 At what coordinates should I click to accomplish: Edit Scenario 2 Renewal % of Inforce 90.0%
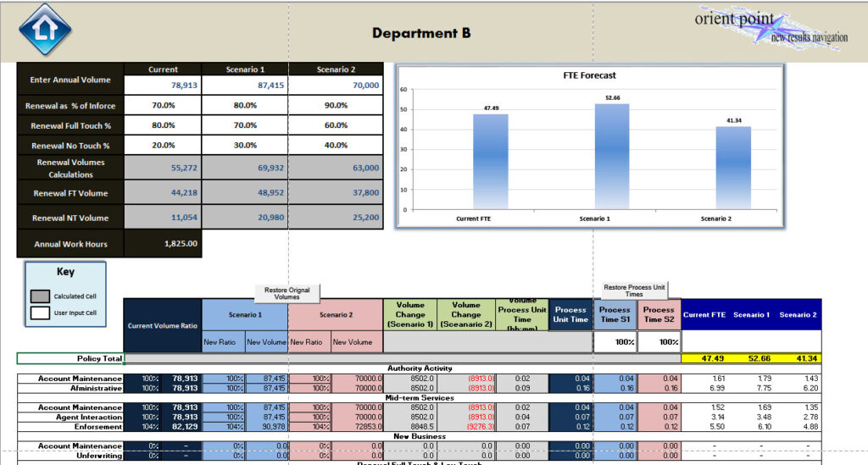[336, 105]
